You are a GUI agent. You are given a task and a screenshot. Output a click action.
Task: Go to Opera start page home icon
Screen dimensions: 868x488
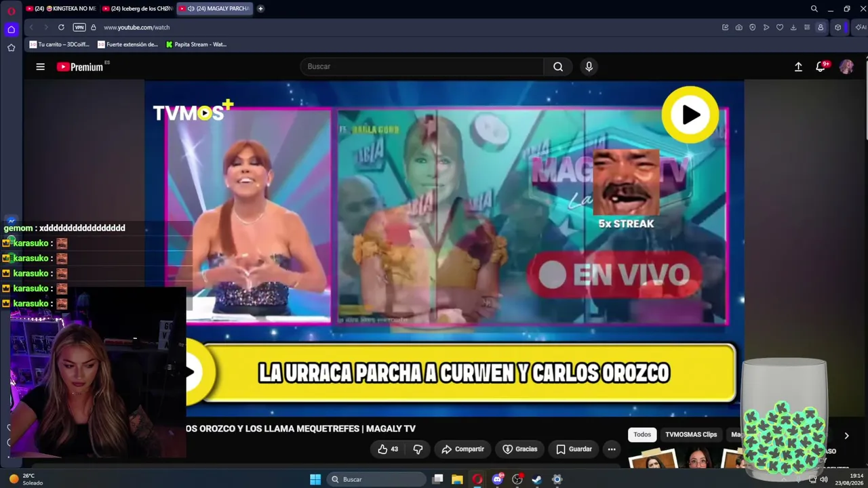point(11,29)
